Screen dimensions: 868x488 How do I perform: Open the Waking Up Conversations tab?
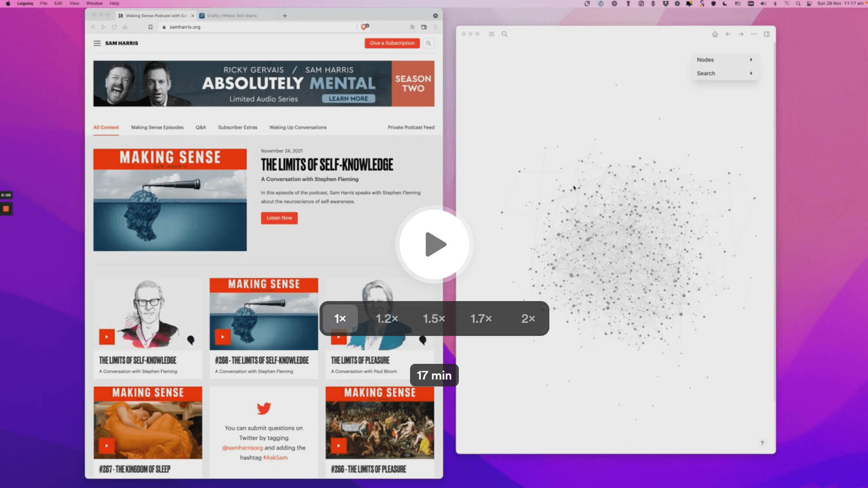tap(298, 127)
